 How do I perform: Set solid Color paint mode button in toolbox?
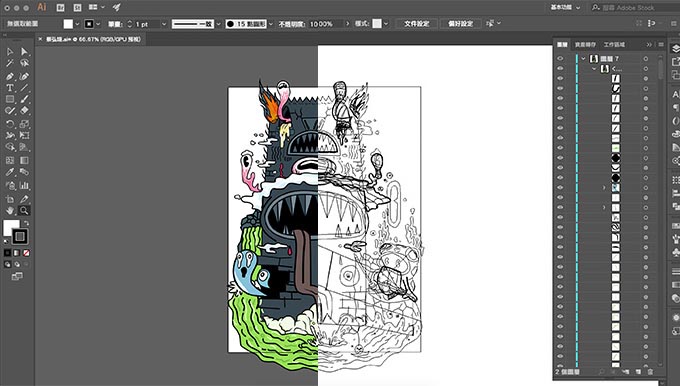point(7,253)
